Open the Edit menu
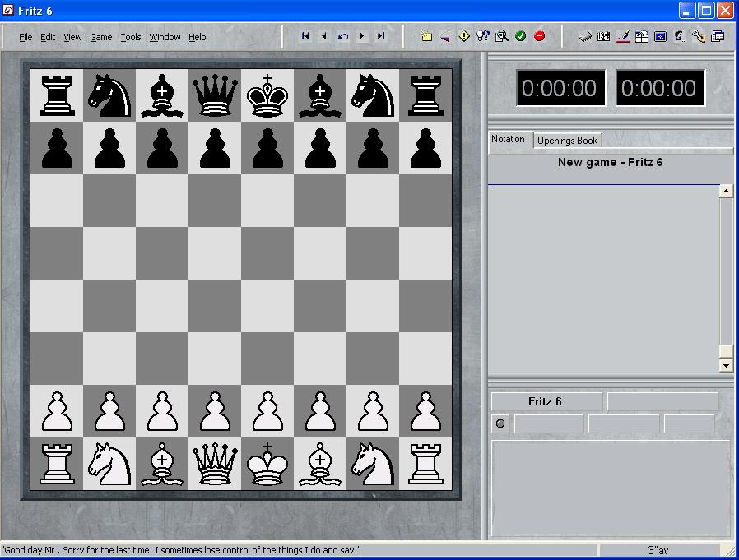Screen dimensions: 739x560 pyautogui.click(x=48, y=37)
